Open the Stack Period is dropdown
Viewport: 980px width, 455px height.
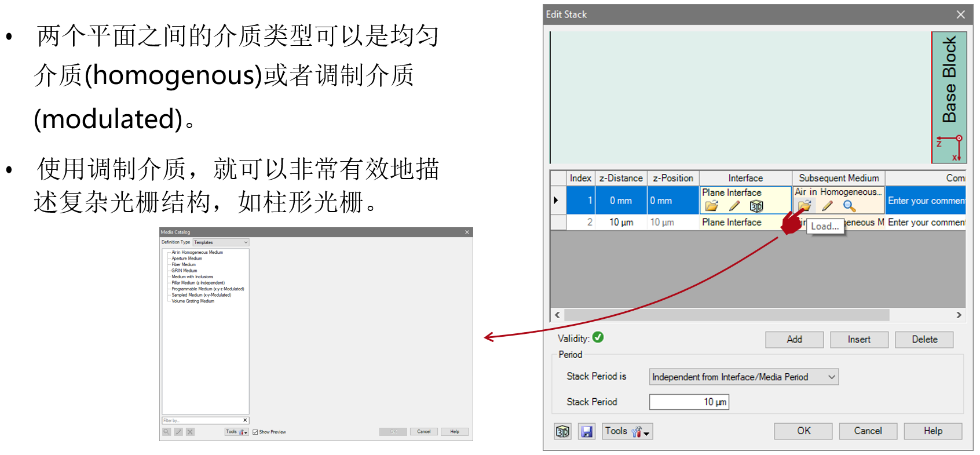point(744,377)
